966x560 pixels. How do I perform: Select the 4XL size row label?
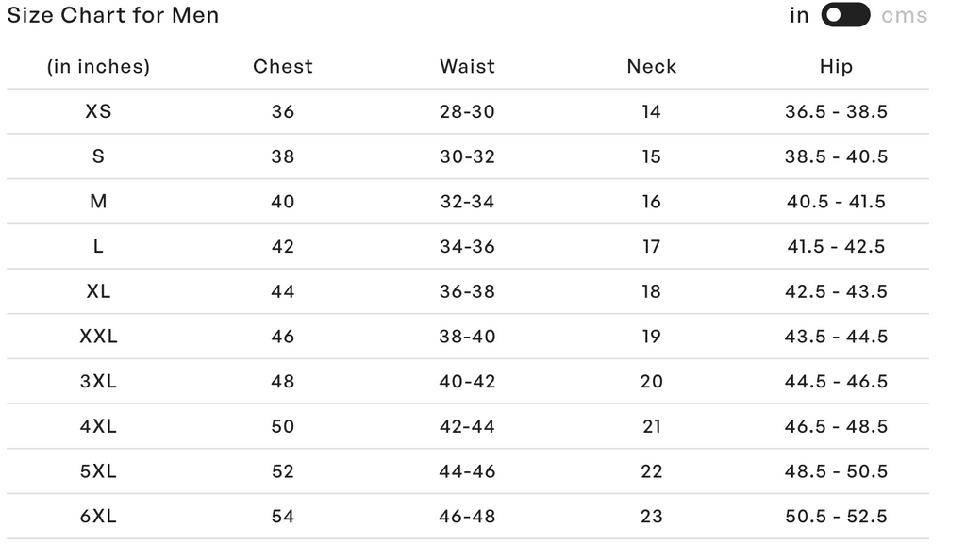click(98, 426)
